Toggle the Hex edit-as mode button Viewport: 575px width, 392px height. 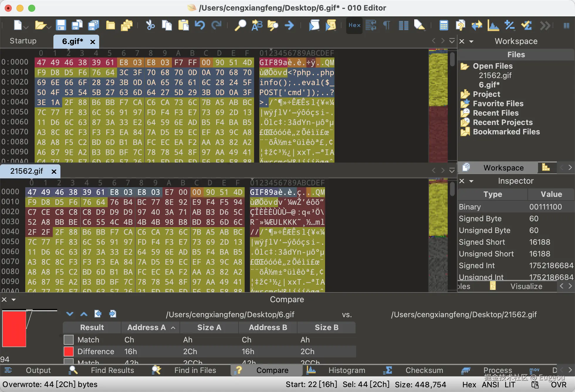(354, 26)
